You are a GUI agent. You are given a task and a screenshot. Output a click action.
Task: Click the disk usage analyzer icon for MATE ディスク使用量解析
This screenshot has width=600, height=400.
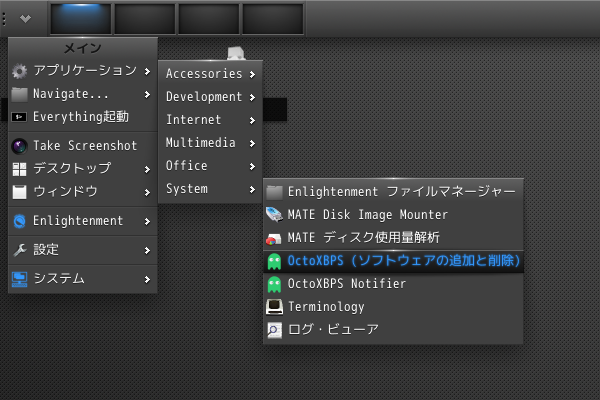pos(274,239)
